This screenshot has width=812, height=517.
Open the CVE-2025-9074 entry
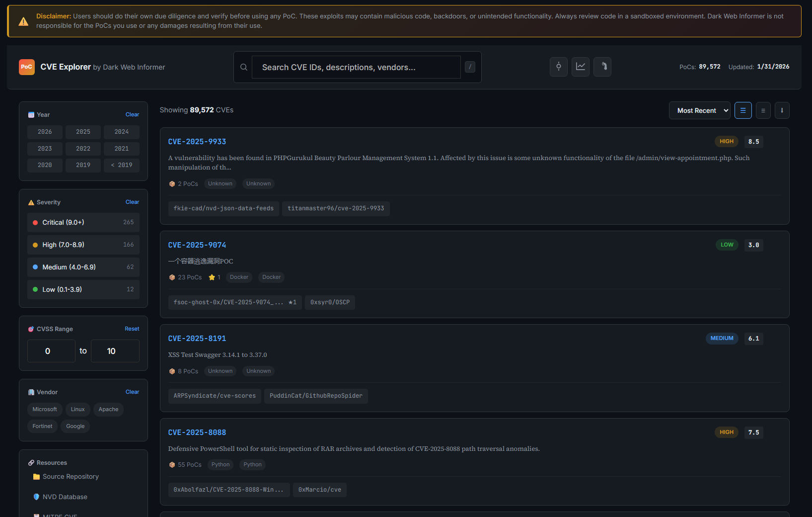[197, 245]
